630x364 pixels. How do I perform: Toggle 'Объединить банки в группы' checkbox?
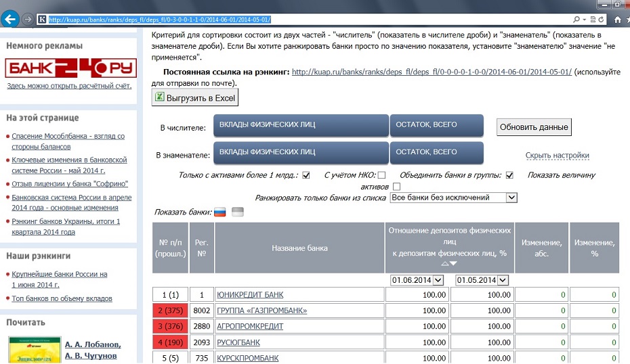click(509, 176)
